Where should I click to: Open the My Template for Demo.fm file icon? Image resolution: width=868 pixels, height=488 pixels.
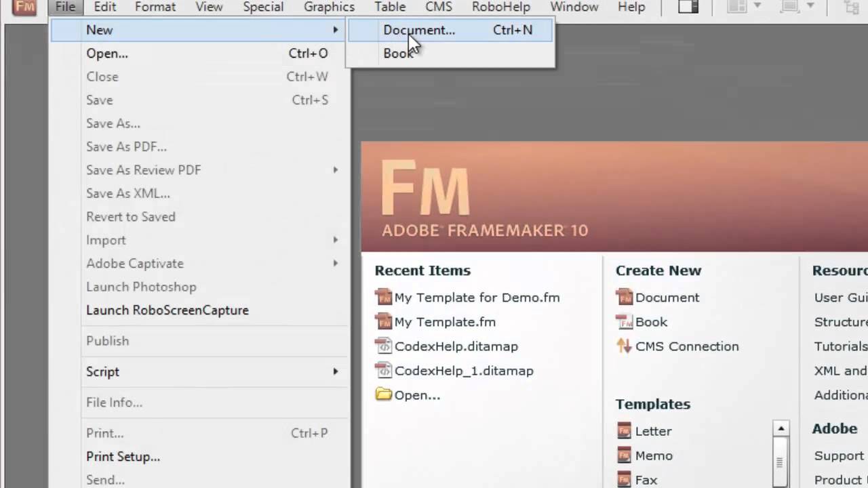[384, 298]
